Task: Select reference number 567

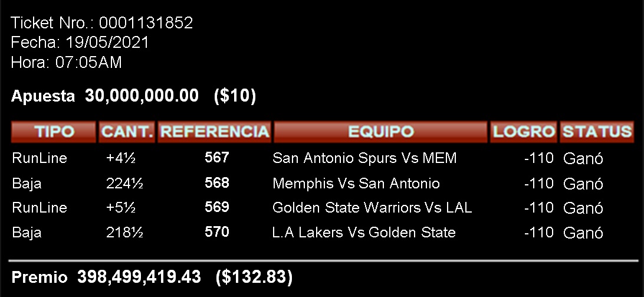Action: tap(217, 158)
